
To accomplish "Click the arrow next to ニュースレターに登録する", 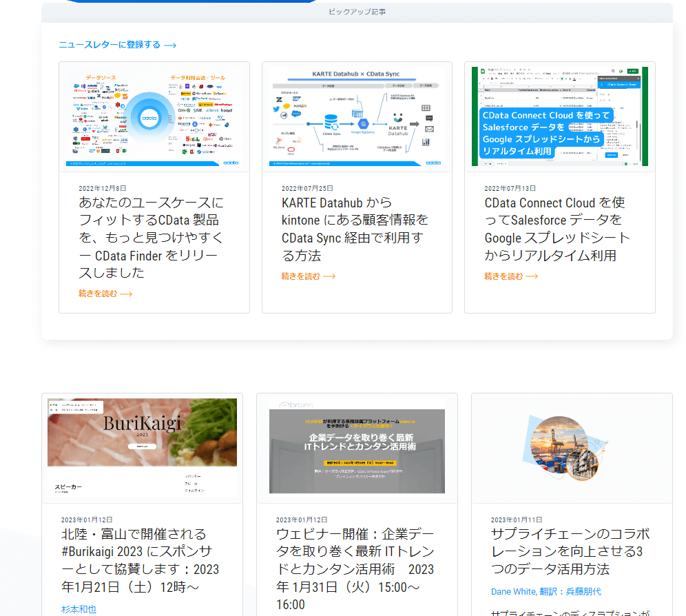I will [x=170, y=45].
